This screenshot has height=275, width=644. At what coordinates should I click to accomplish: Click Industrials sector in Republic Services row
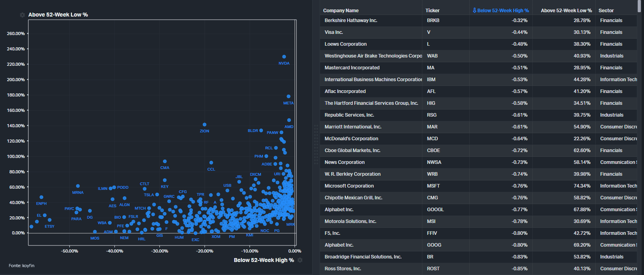tap(612, 115)
